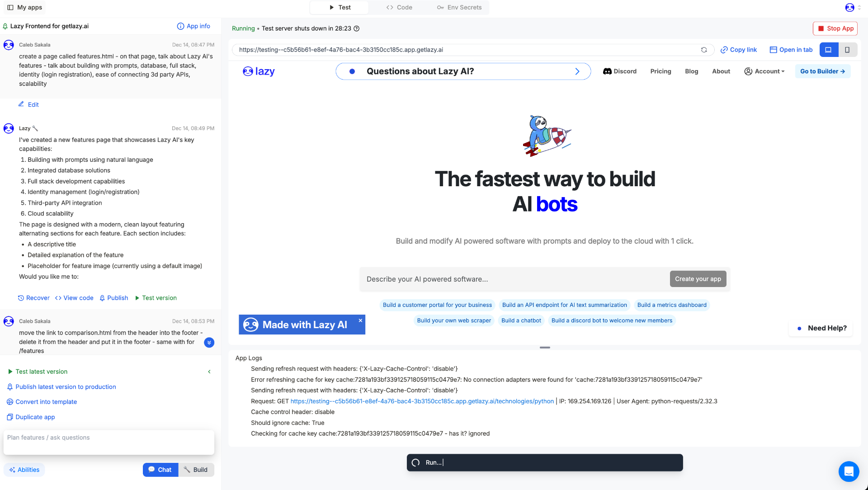Screen dimensions: 868x490
Task: Click the Need Help button
Action: coord(827,328)
